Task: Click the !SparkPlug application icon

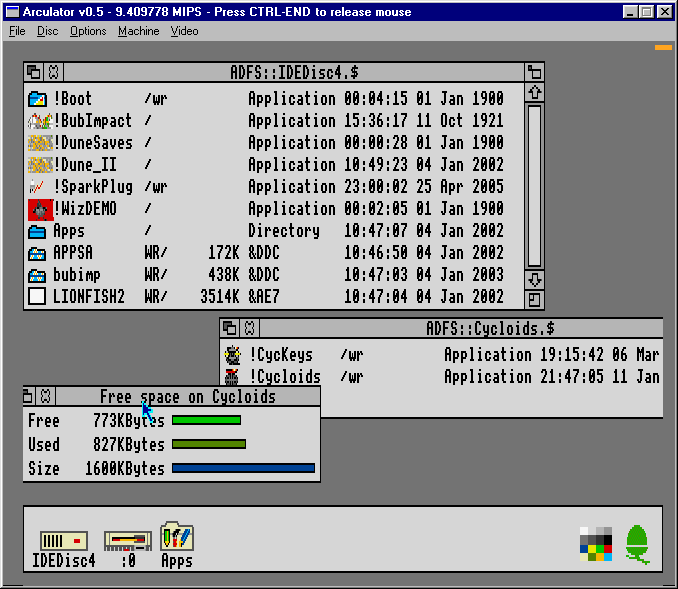Action: point(38,187)
